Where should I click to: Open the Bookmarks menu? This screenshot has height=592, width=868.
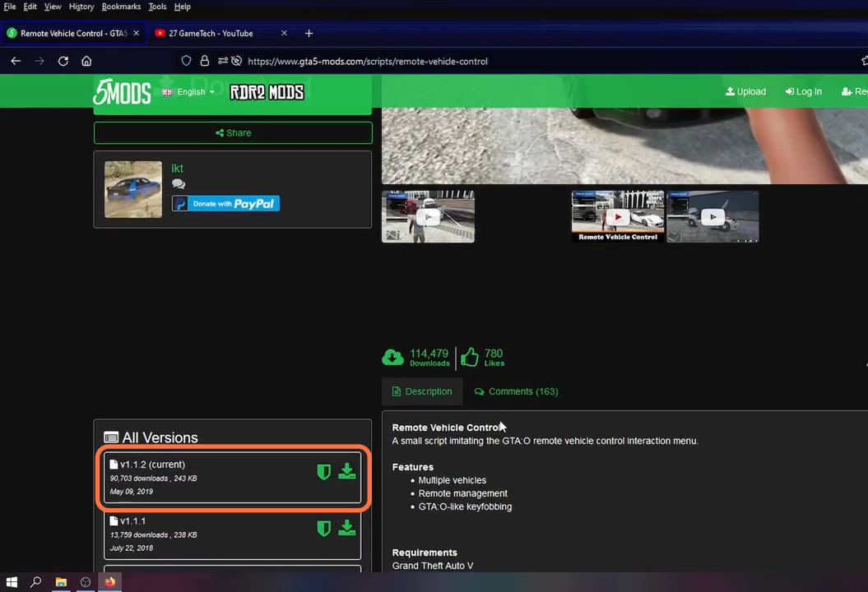[x=121, y=7]
